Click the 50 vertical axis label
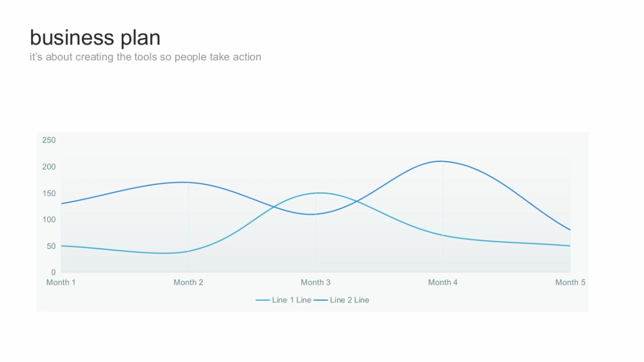The image size is (644, 362). 50,246
